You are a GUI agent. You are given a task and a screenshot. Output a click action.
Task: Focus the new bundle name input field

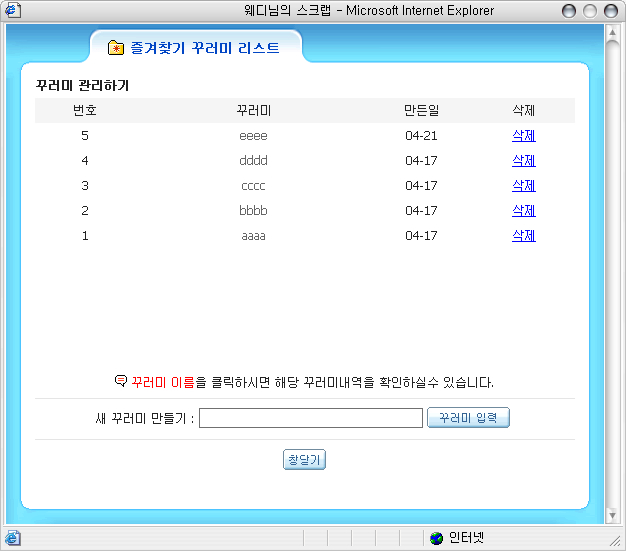pyautogui.click(x=310, y=418)
